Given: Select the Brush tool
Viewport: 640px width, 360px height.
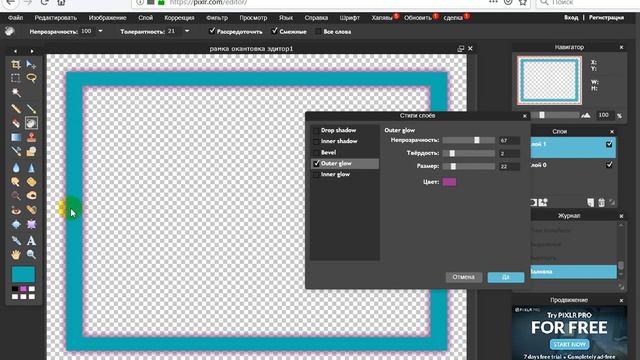Looking at the screenshot, I should 31,109.
